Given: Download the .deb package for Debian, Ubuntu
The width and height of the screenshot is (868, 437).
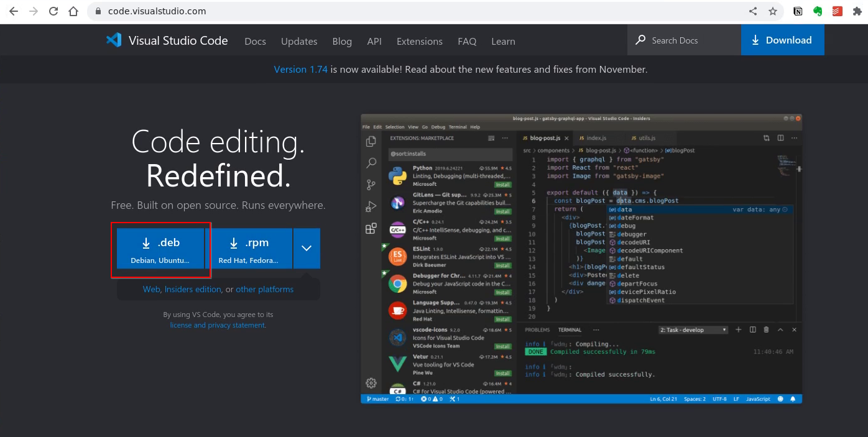Looking at the screenshot, I should [x=160, y=249].
